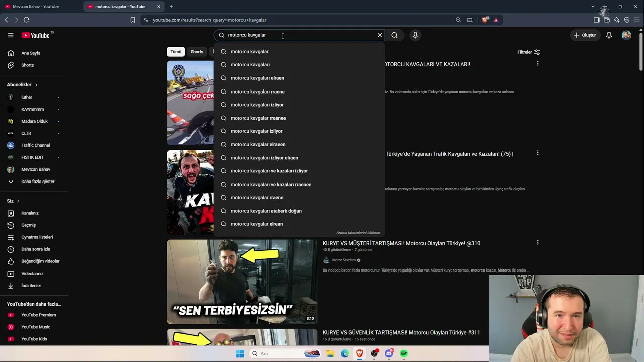The height and width of the screenshot is (362, 644).
Task: Open the Brave Shields lion icon
Action: pyautogui.click(x=485, y=20)
